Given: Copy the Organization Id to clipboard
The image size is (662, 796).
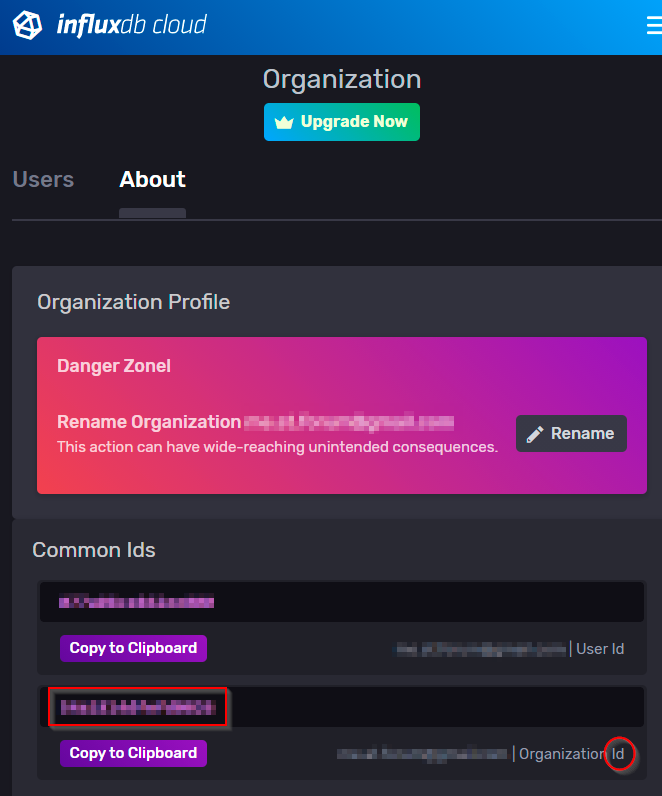Looking at the screenshot, I should (x=133, y=753).
